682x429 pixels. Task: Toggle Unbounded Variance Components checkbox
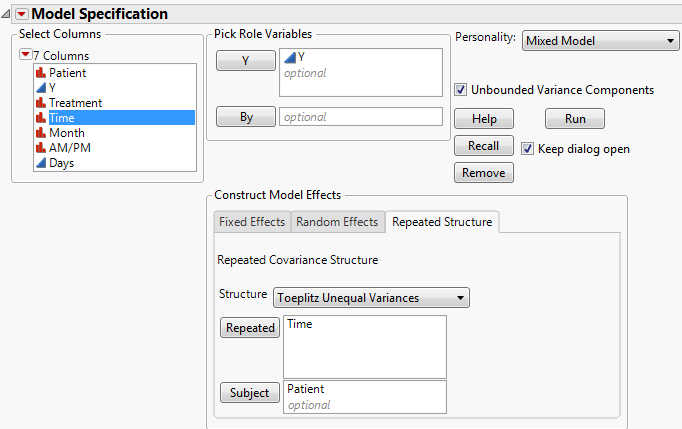tap(461, 90)
